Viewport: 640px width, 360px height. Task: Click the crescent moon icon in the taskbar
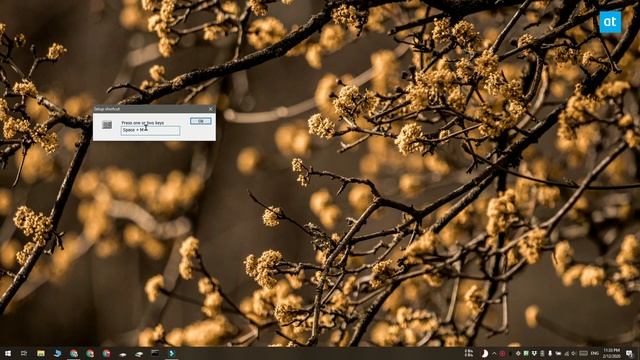pos(485,353)
